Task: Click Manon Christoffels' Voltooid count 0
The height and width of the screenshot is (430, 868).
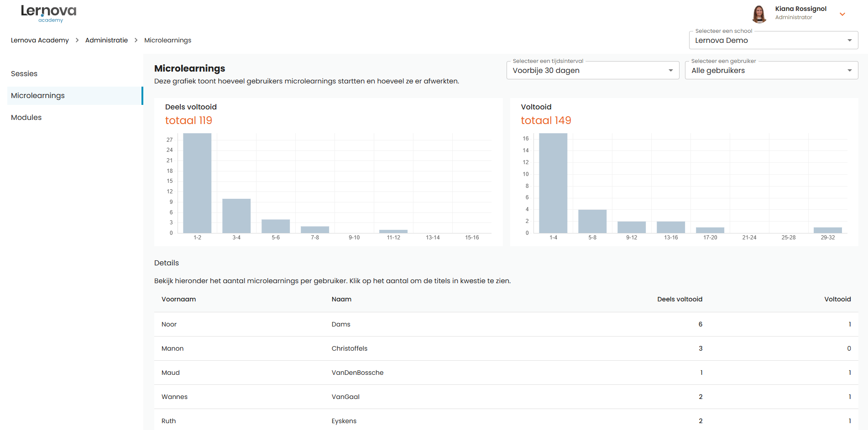Action: tap(849, 348)
